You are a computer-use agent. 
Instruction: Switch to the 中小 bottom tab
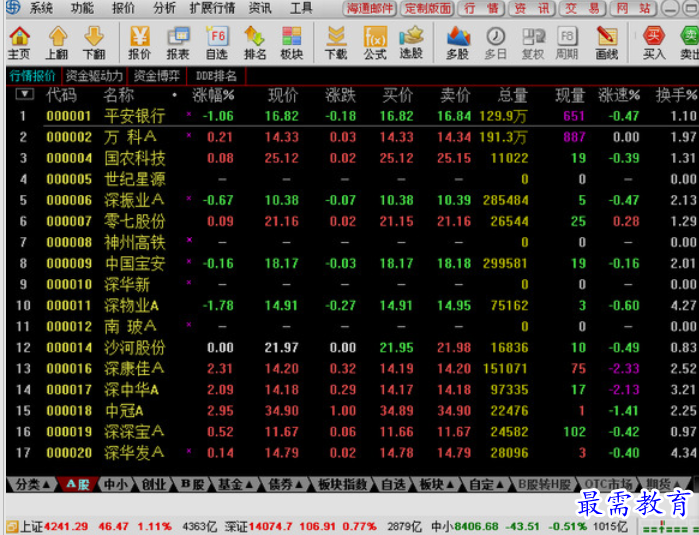pos(115,484)
